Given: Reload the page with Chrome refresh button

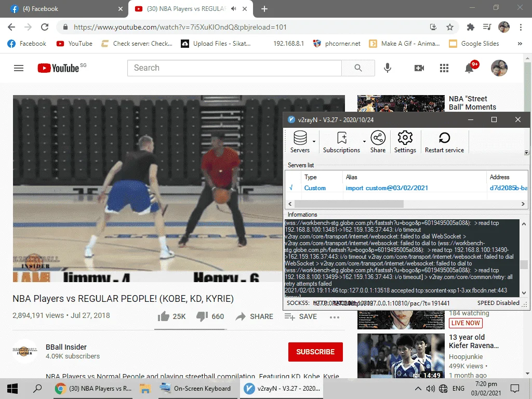Looking at the screenshot, I should [x=45, y=27].
